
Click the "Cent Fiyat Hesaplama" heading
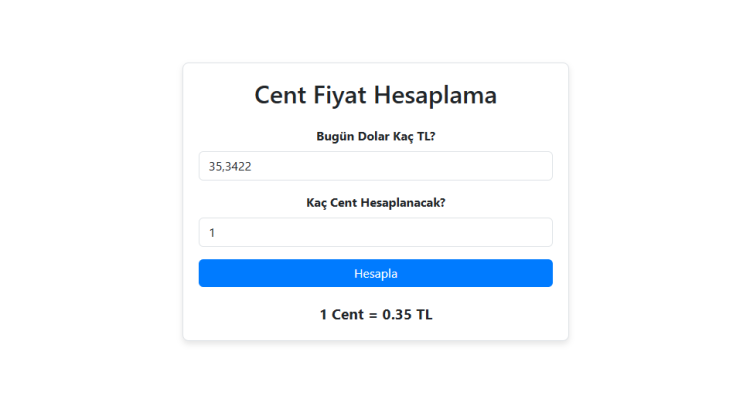[x=375, y=95]
